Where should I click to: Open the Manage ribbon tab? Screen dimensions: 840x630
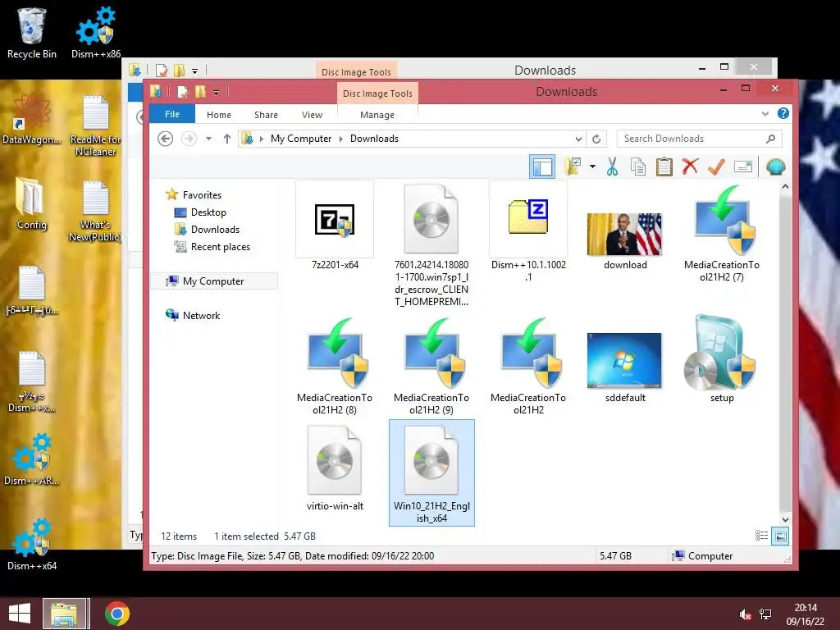point(377,115)
